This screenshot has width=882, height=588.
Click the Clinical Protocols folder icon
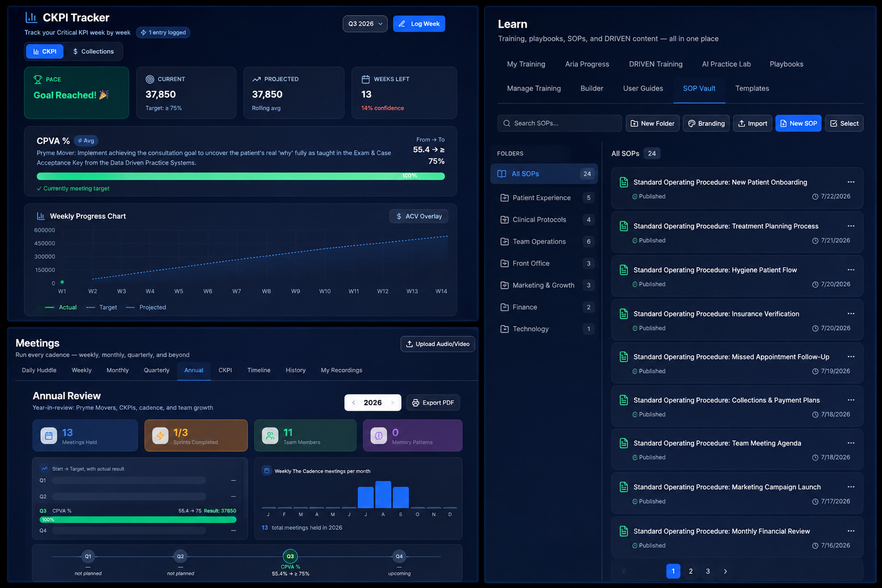[x=504, y=219]
